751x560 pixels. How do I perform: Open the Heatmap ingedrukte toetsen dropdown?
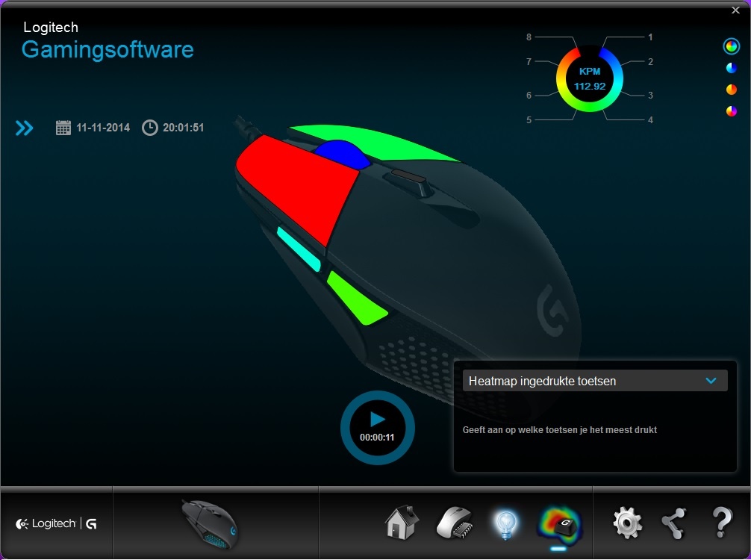(x=595, y=381)
